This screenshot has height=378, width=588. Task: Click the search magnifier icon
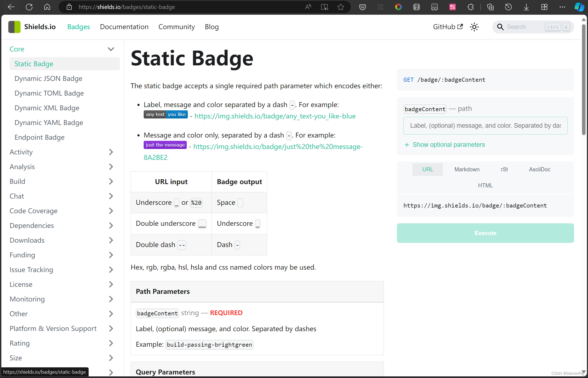coord(500,27)
